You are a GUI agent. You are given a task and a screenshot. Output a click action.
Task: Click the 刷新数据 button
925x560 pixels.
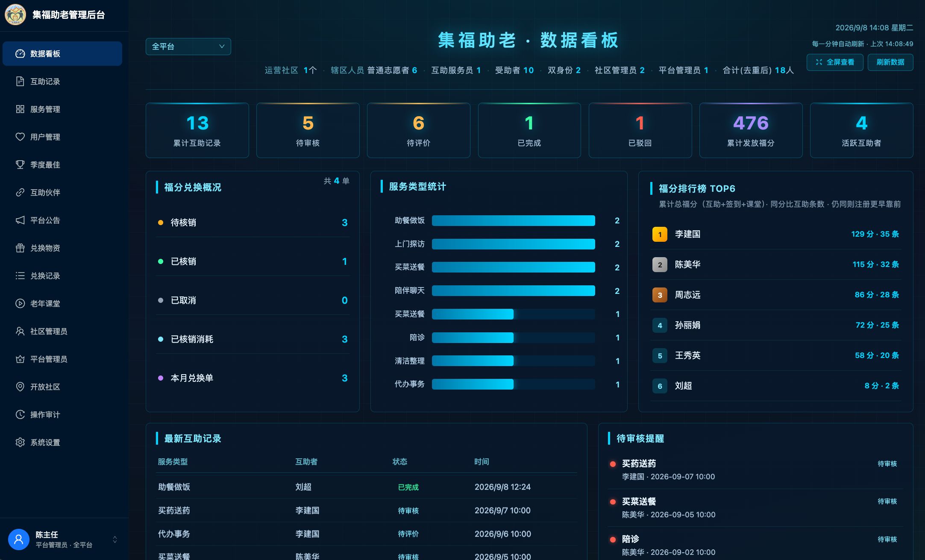tap(890, 62)
